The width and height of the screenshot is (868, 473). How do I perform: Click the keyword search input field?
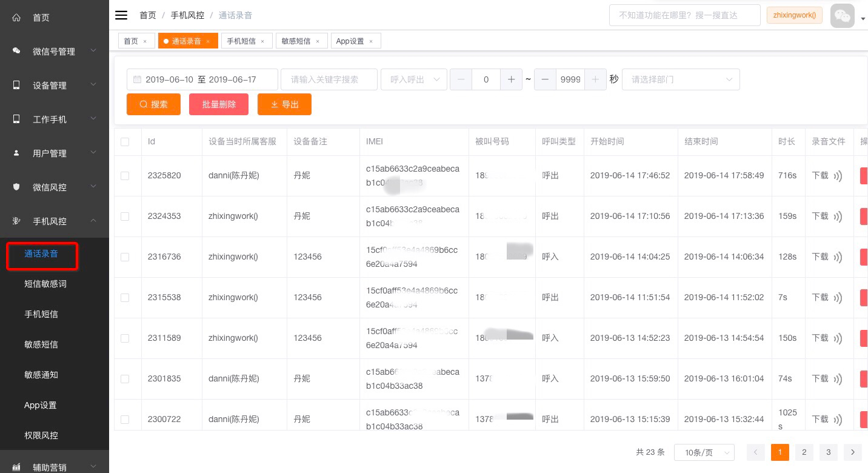coord(329,79)
